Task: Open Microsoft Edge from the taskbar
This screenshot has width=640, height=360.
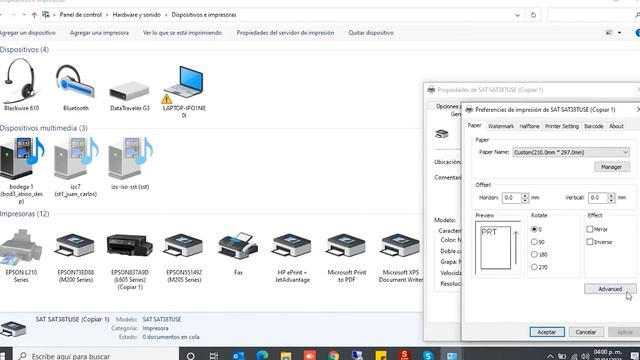Action: point(262,356)
